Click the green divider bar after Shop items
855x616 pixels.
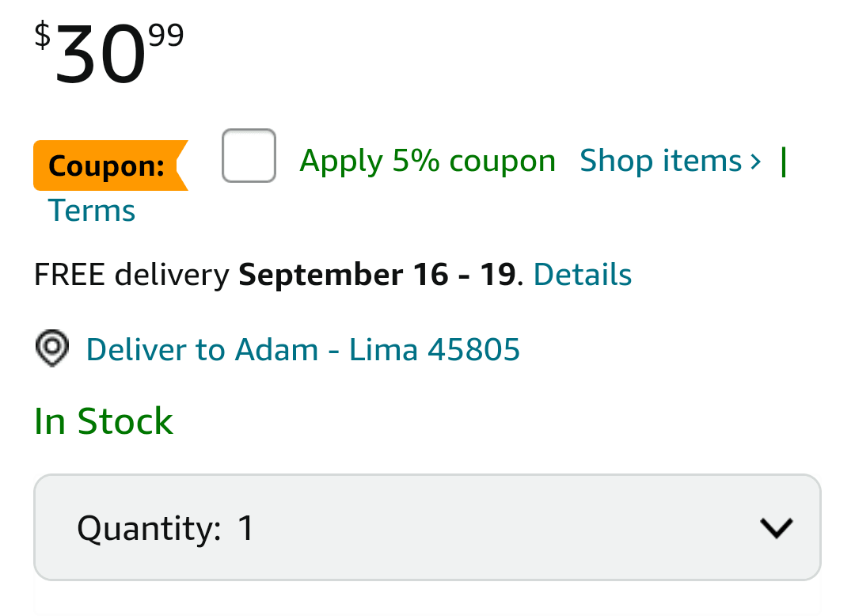pos(784,162)
